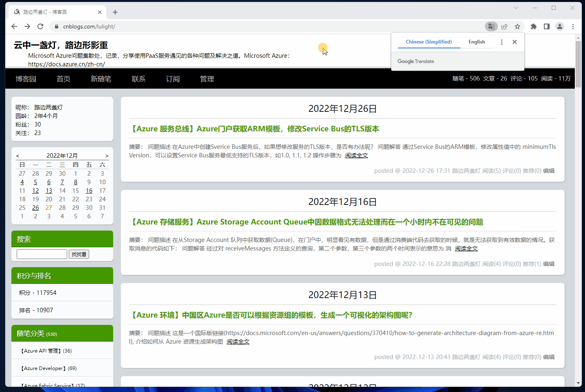
Task: Select calendar date 26
Action: 35,208
